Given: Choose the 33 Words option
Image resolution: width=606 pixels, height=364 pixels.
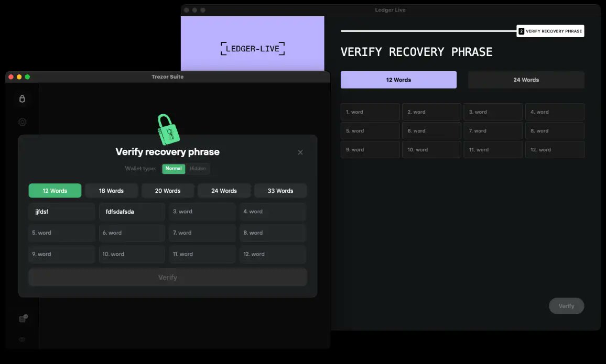Looking at the screenshot, I should coord(280,190).
